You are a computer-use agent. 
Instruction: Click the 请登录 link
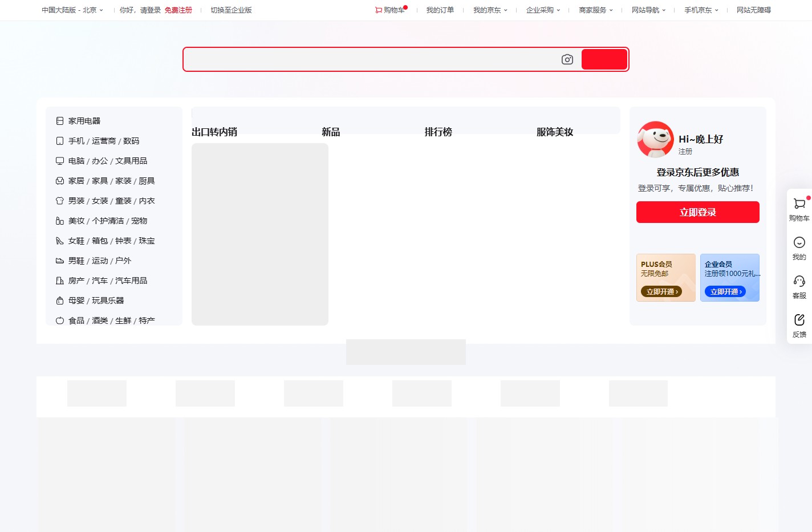[151, 10]
